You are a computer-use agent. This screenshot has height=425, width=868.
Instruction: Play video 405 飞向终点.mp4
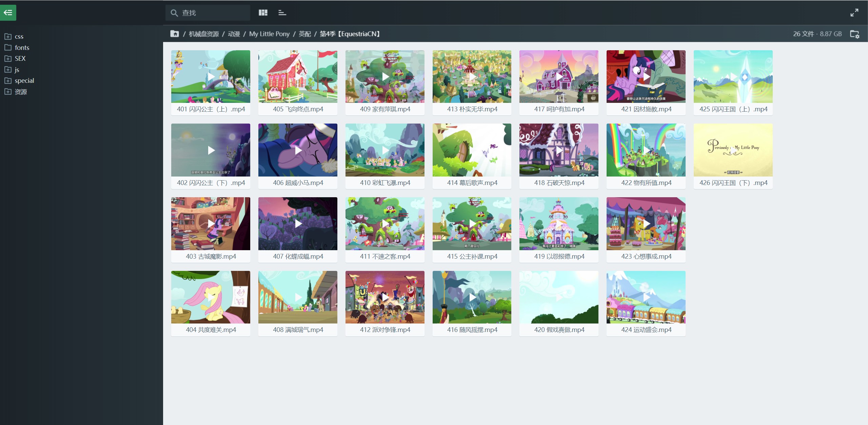pyautogui.click(x=298, y=77)
